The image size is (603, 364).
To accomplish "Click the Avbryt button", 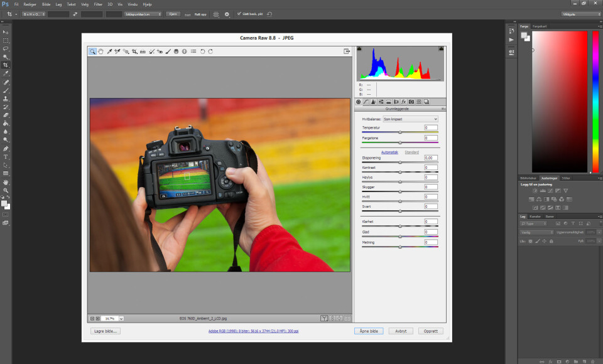I will (401, 331).
